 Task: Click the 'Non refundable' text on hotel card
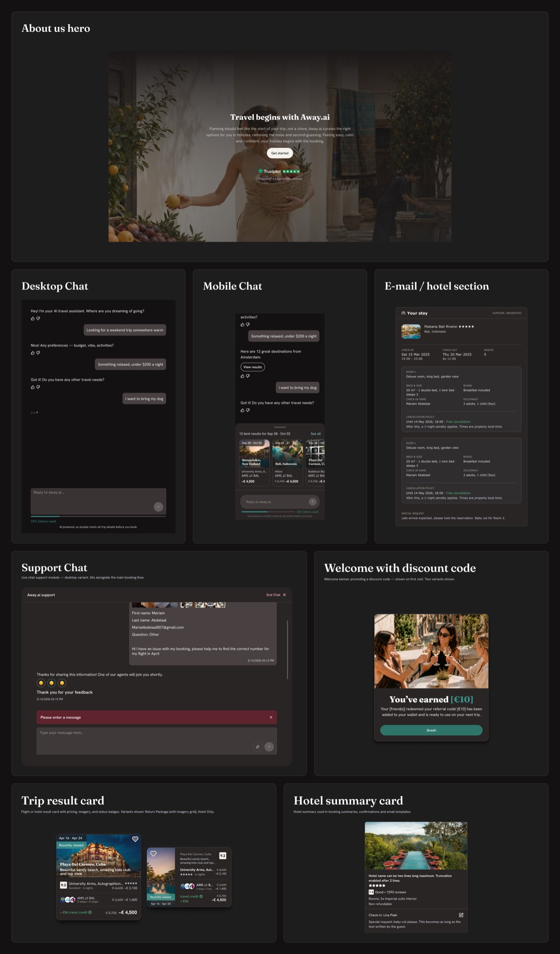[x=380, y=904]
